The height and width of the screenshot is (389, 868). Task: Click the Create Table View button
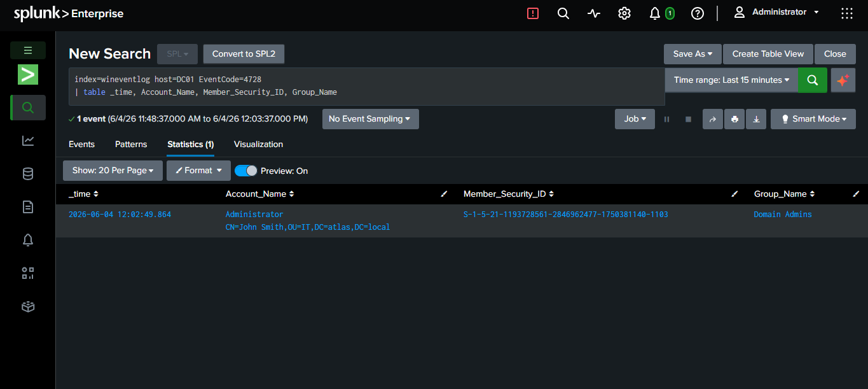pyautogui.click(x=768, y=54)
